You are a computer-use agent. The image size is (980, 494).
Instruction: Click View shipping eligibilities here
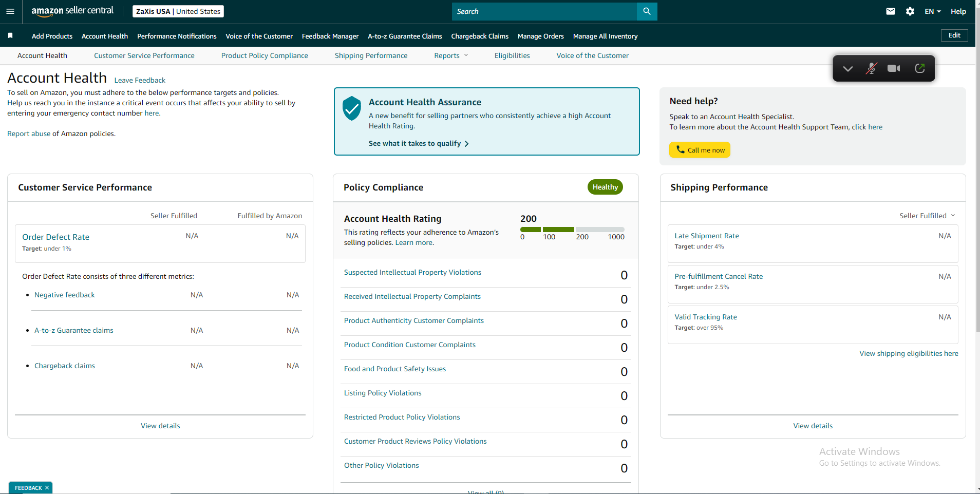[909, 353]
